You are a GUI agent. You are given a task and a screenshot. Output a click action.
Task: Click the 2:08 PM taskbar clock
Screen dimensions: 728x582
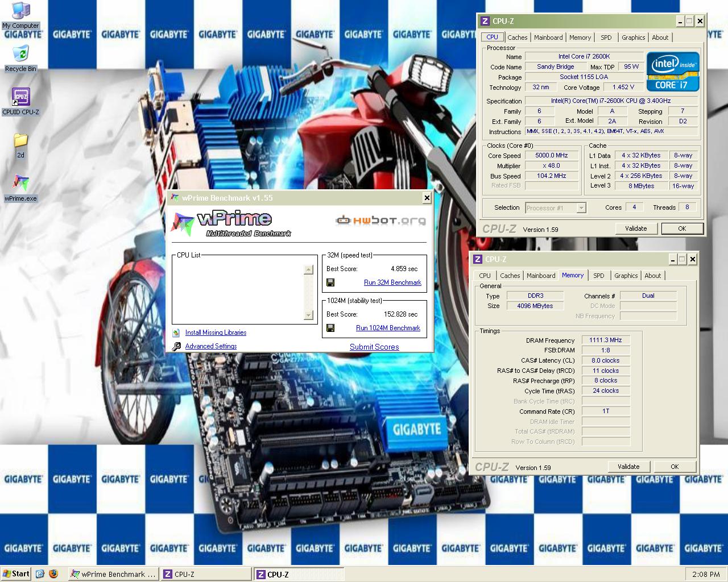click(x=706, y=574)
